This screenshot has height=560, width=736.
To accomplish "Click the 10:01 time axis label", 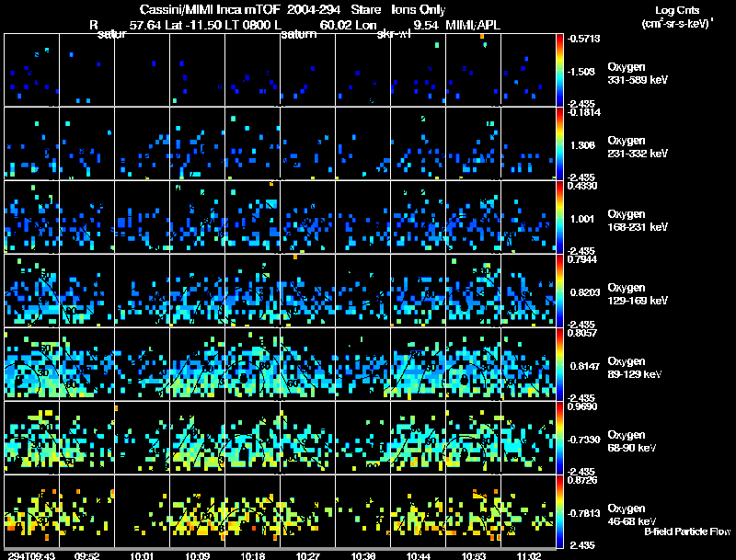I will click(x=143, y=555).
